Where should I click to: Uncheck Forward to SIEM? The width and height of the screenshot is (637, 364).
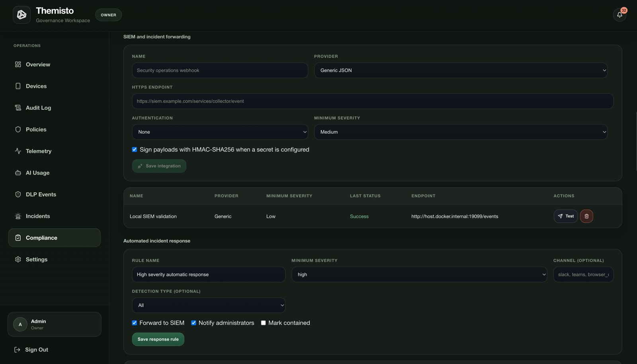click(x=135, y=323)
